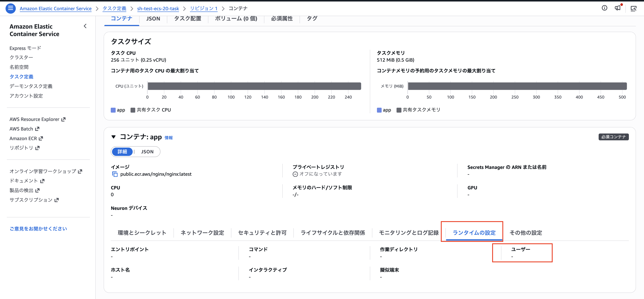Collapse the sidebar with the chevron arrow
Image resolution: width=644 pixels, height=299 pixels.
(x=85, y=26)
